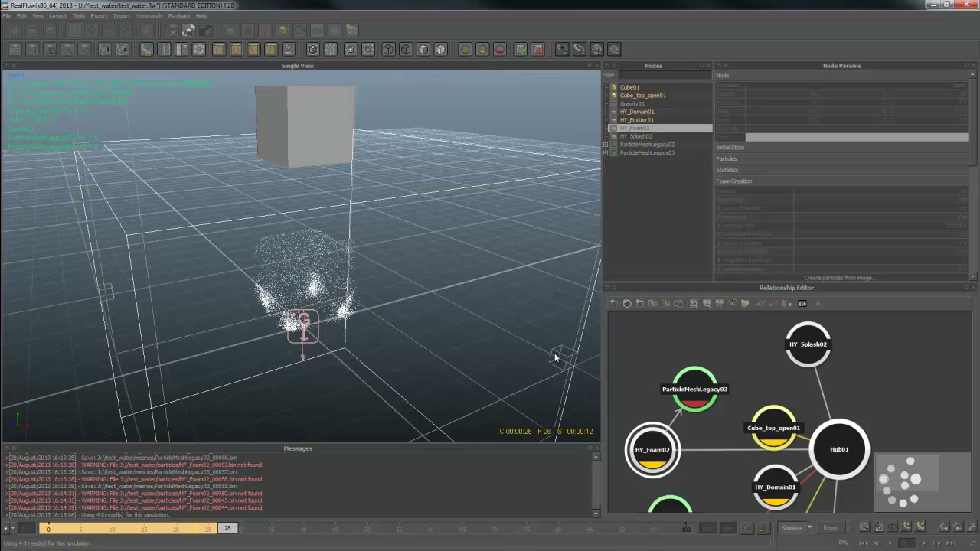The image size is (980, 551).
Task: Click the play forward button
Action: pyautogui.click(x=925, y=543)
